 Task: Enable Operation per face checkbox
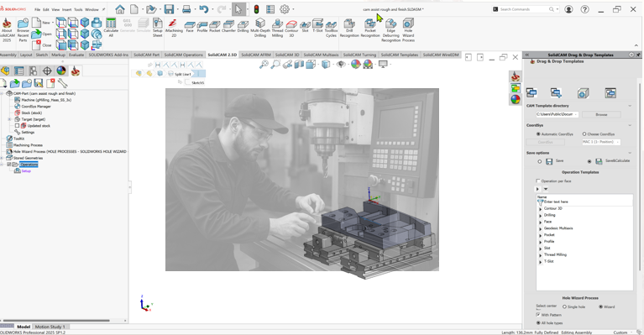[538, 181]
